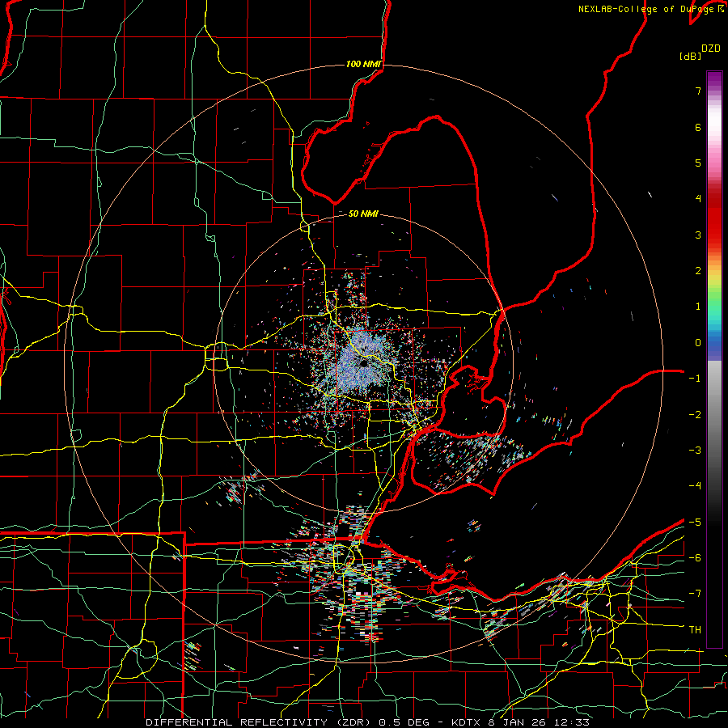Click the 4 value on the color scale
Screen dimensions: 728x728
click(x=698, y=199)
